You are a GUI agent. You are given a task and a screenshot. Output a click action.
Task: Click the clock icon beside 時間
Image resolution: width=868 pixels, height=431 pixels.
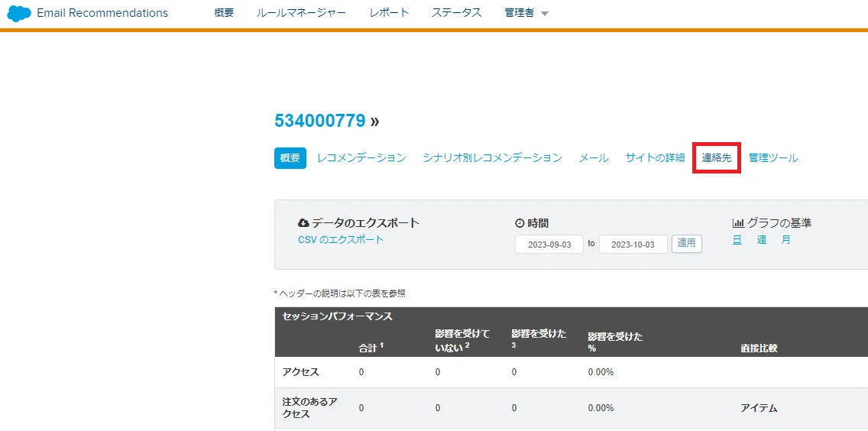tap(520, 223)
